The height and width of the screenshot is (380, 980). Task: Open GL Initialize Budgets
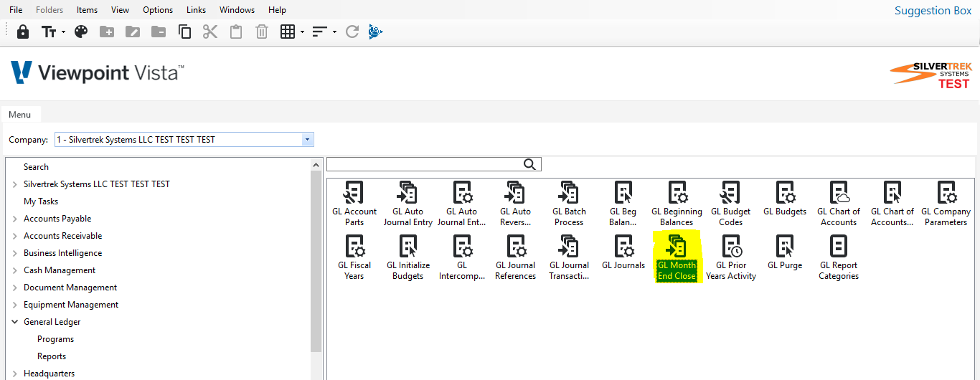point(407,257)
